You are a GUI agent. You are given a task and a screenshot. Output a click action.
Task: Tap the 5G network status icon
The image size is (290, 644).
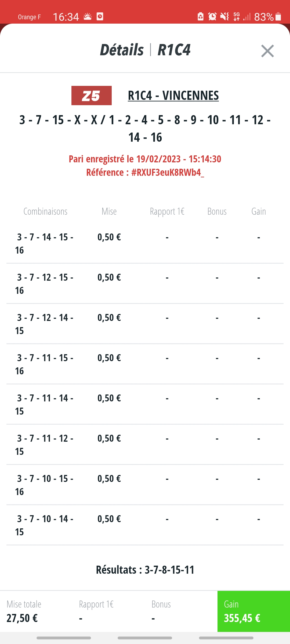click(x=237, y=17)
